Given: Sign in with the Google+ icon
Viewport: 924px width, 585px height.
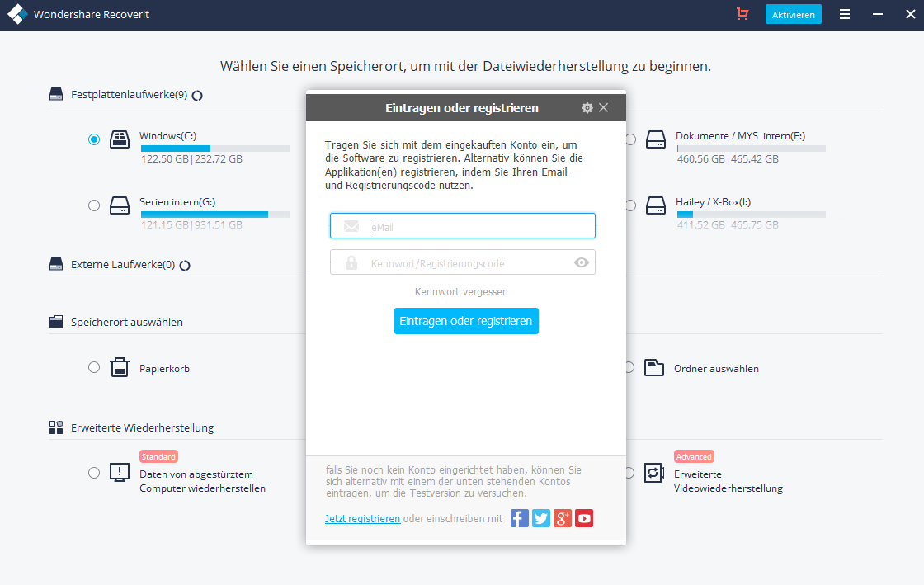Looking at the screenshot, I should [x=563, y=518].
